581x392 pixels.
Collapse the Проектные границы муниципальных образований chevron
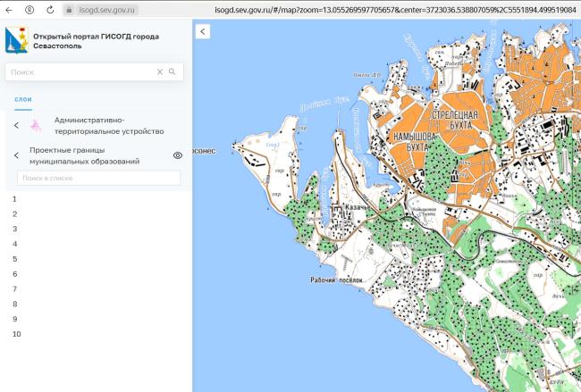click(x=16, y=155)
